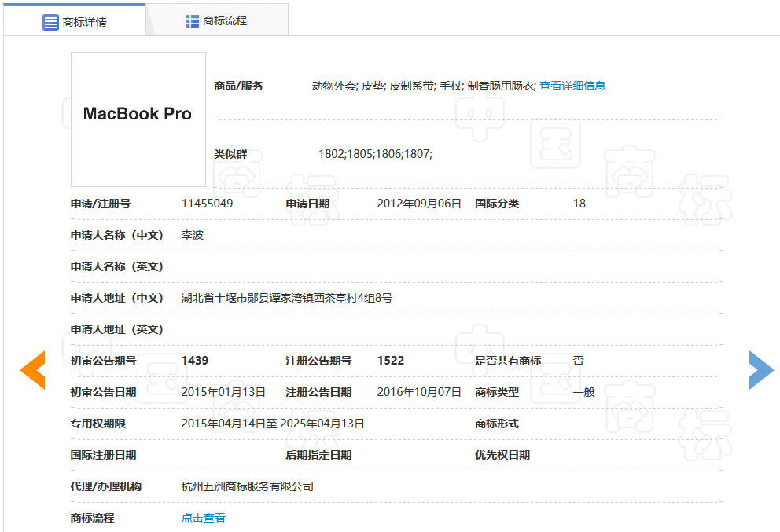The width and height of the screenshot is (780, 532).
Task: Click the 商标流程 row label
Action: click(92, 518)
